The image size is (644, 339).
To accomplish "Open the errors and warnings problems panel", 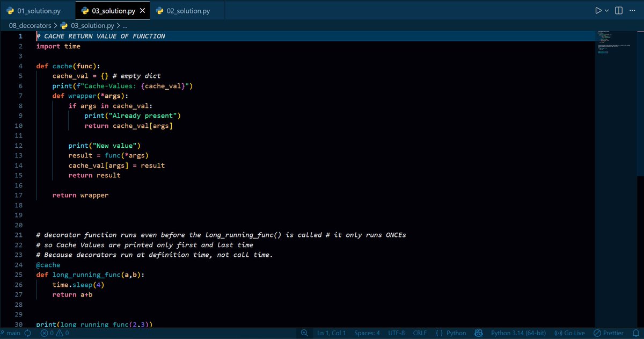I will (x=54, y=333).
